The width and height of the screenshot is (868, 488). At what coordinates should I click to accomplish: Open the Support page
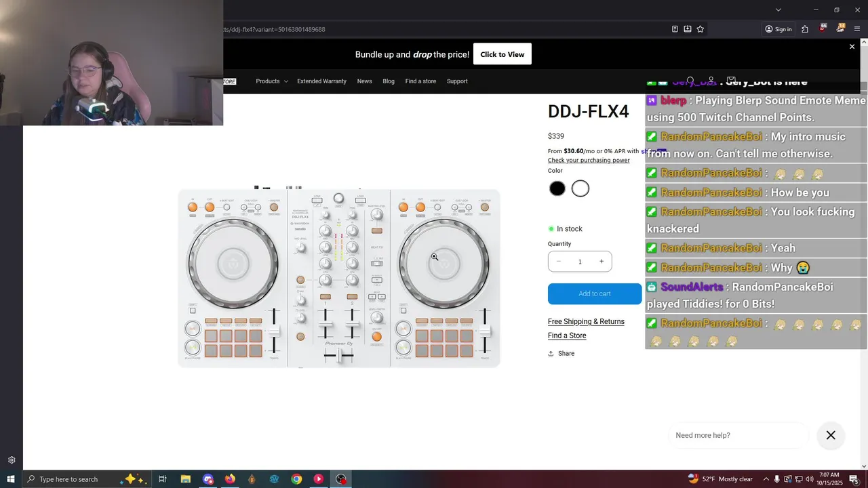click(x=457, y=81)
